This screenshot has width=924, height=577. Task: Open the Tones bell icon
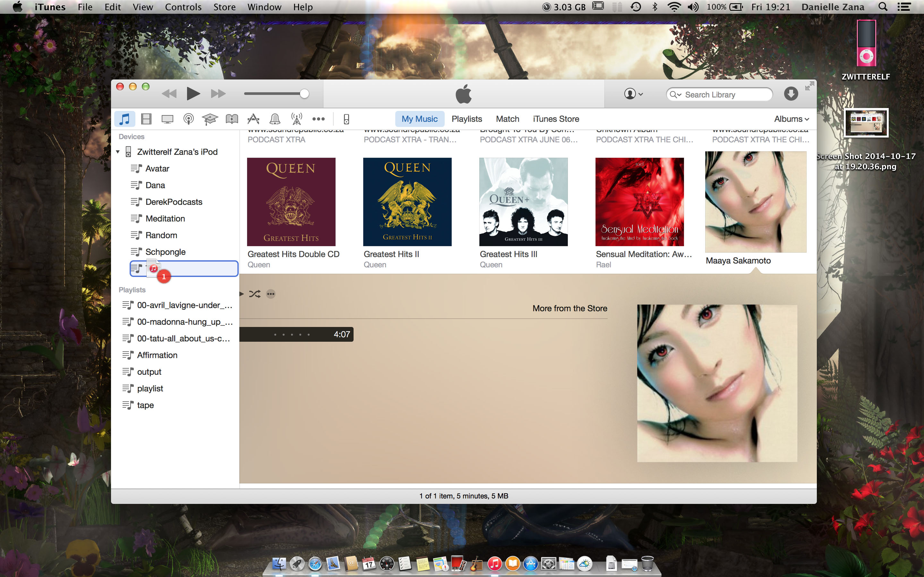(275, 119)
